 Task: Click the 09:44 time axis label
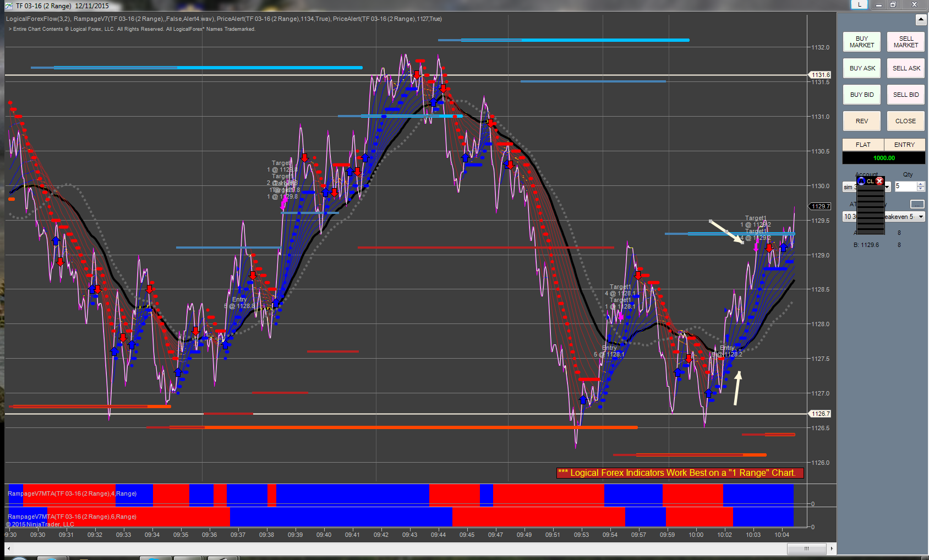438,535
